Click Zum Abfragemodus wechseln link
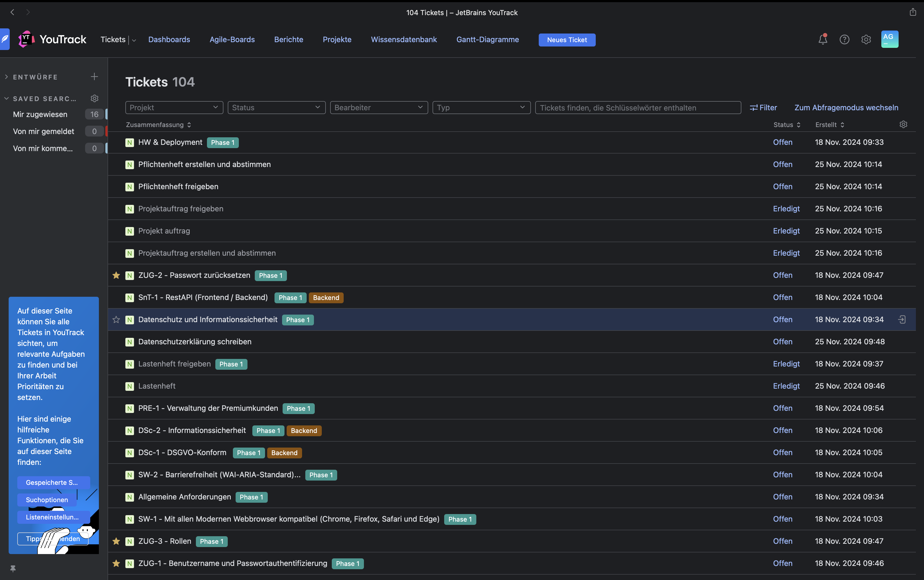This screenshot has height=580, width=924. (x=846, y=108)
